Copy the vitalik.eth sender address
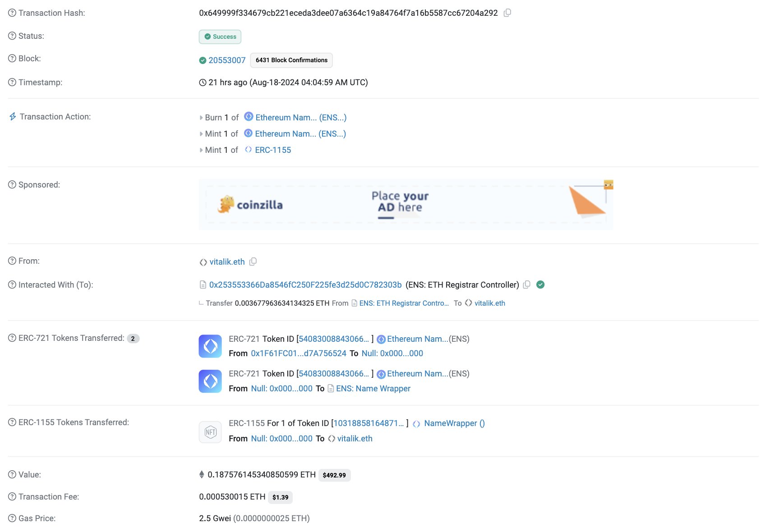 tap(253, 261)
